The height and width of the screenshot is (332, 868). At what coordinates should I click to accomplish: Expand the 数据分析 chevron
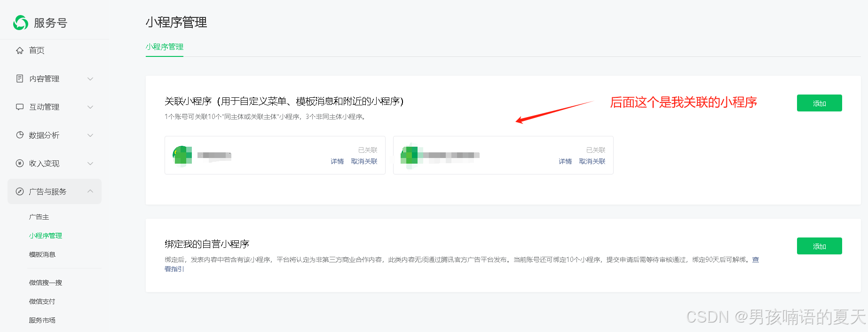coord(90,135)
